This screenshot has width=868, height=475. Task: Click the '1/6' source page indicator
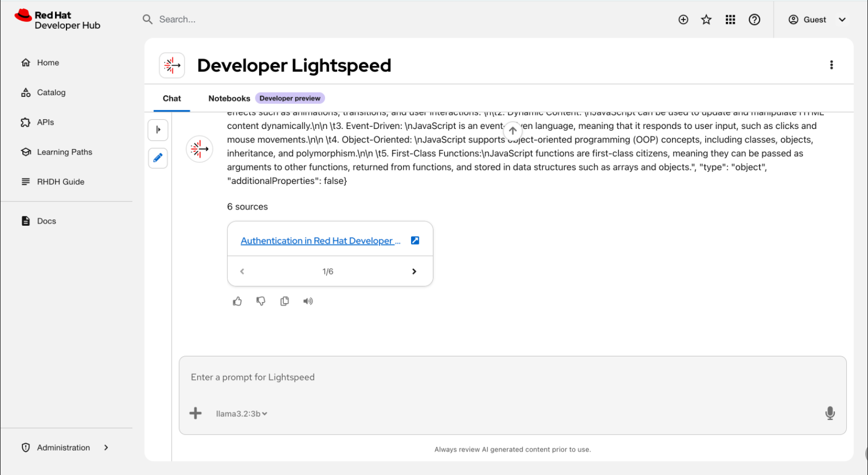click(328, 272)
